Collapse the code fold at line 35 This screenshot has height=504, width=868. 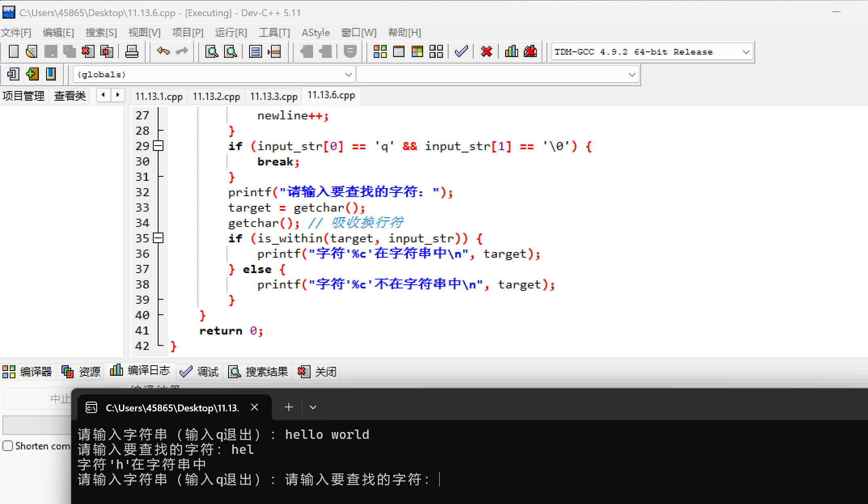click(x=159, y=238)
